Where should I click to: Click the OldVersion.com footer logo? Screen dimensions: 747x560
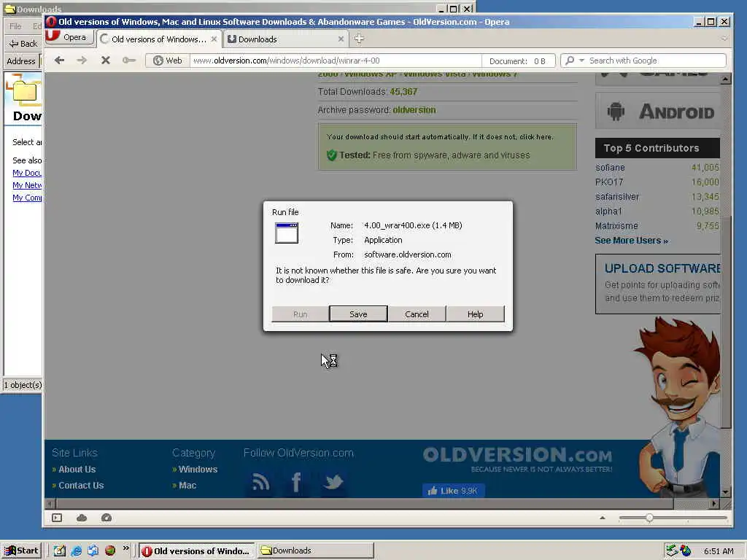pos(517,459)
